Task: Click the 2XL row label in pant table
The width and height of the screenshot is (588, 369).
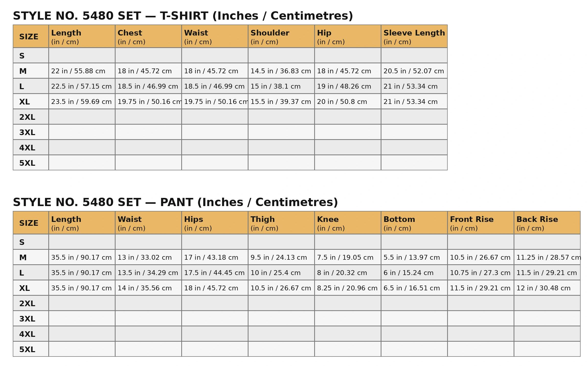Action: [x=27, y=303]
